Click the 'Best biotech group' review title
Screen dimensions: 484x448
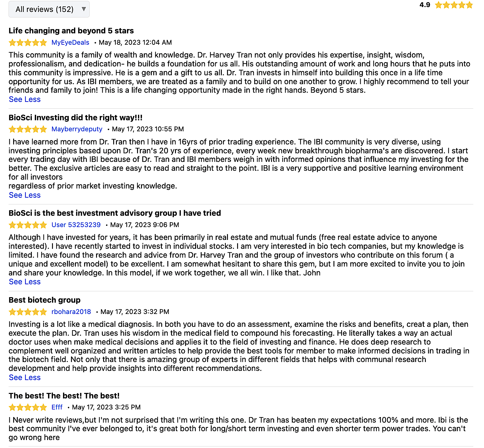[x=45, y=300]
